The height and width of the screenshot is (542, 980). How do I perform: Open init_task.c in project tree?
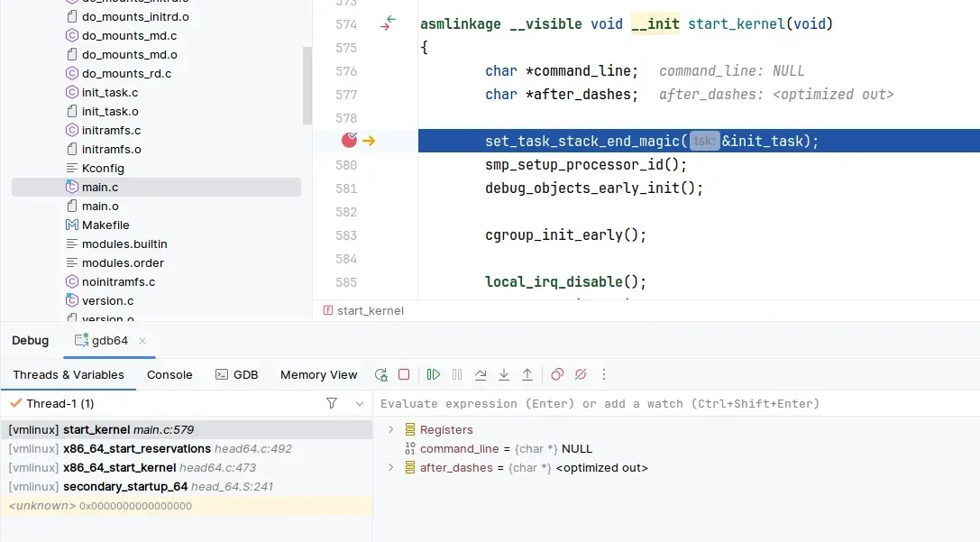tap(110, 93)
